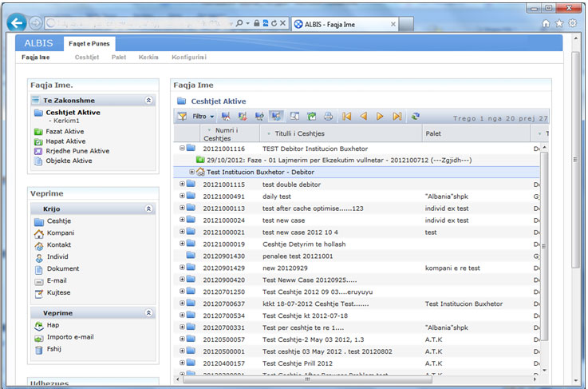This screenshot has width=588, height=389.
Task: Refresh the Ceshtjet Aktive list
Action: 415,117
